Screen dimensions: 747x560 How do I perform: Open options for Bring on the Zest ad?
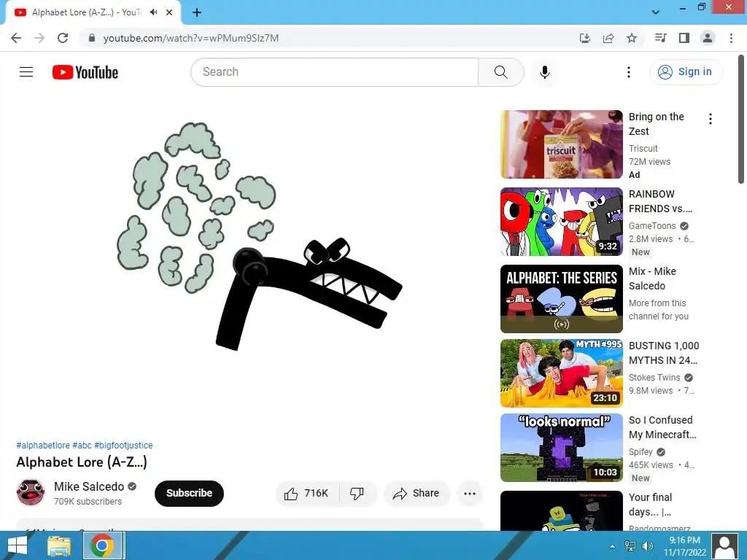(711, 119)
